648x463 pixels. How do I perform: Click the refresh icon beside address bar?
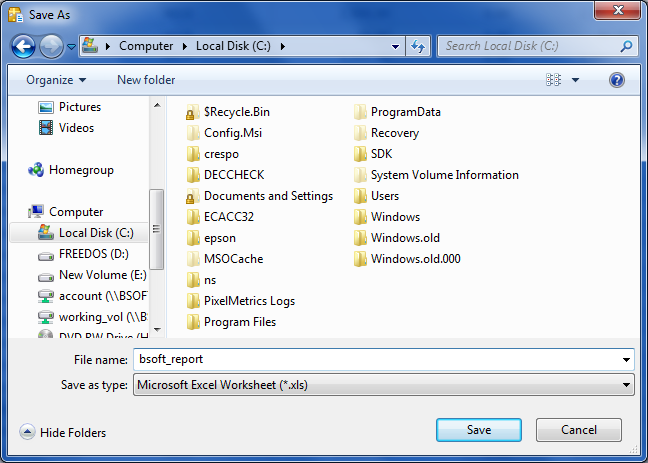[x=418, y=46]
